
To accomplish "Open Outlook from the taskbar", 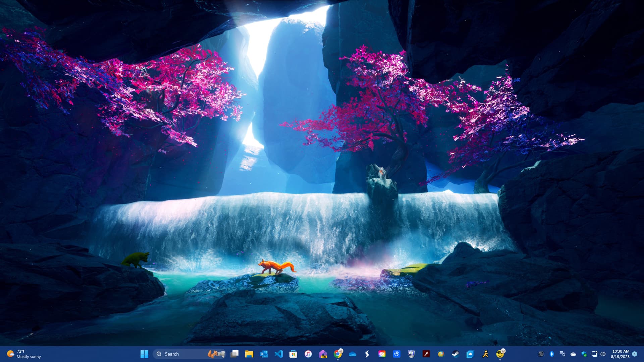I will click(264, 354).
